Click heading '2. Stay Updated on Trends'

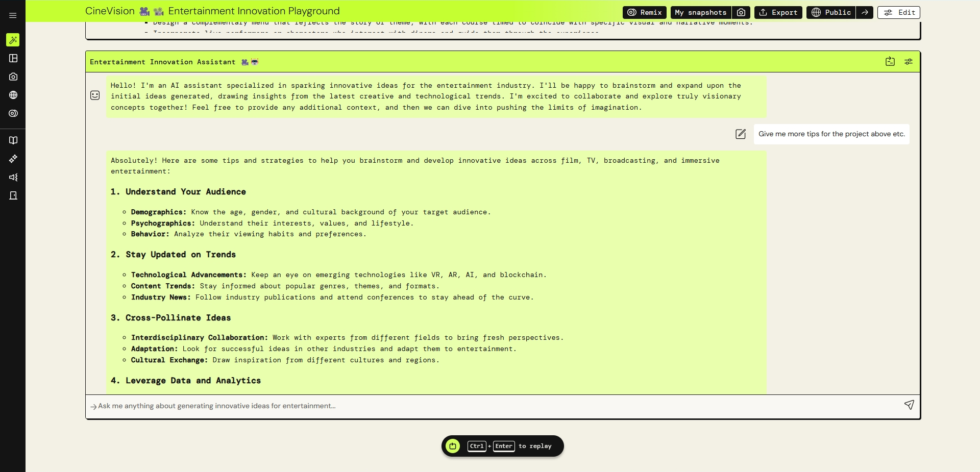click(x=173, y=255)
